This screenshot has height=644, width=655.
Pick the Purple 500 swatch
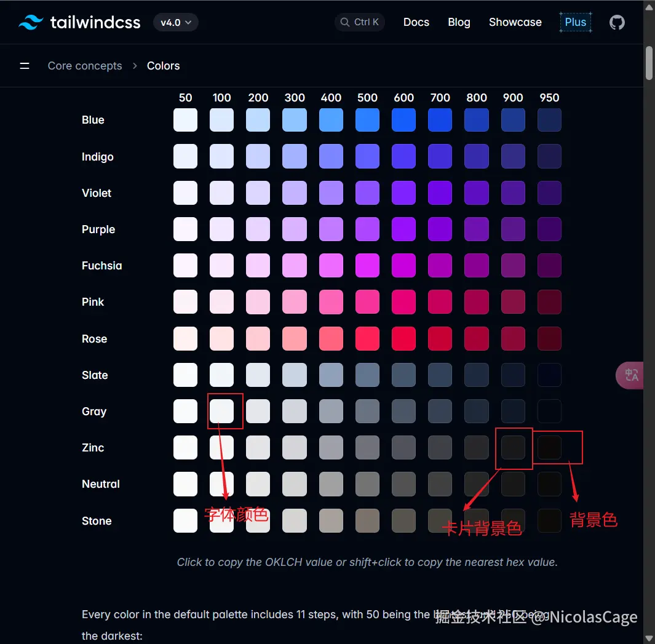coord(367,229)
